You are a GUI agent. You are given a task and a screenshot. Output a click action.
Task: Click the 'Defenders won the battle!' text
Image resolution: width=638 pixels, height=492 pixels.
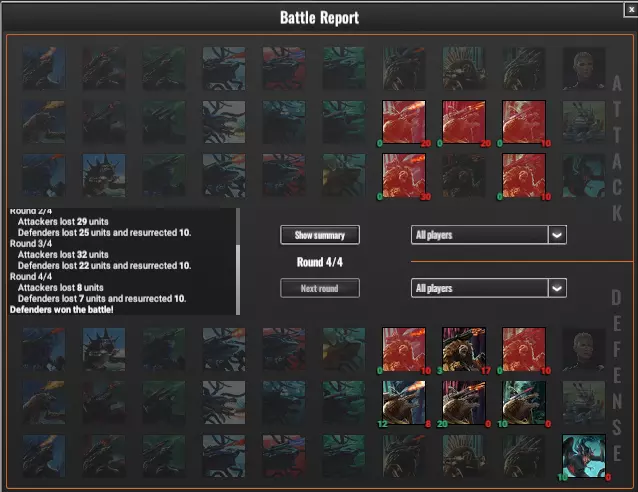pos(61,310)
